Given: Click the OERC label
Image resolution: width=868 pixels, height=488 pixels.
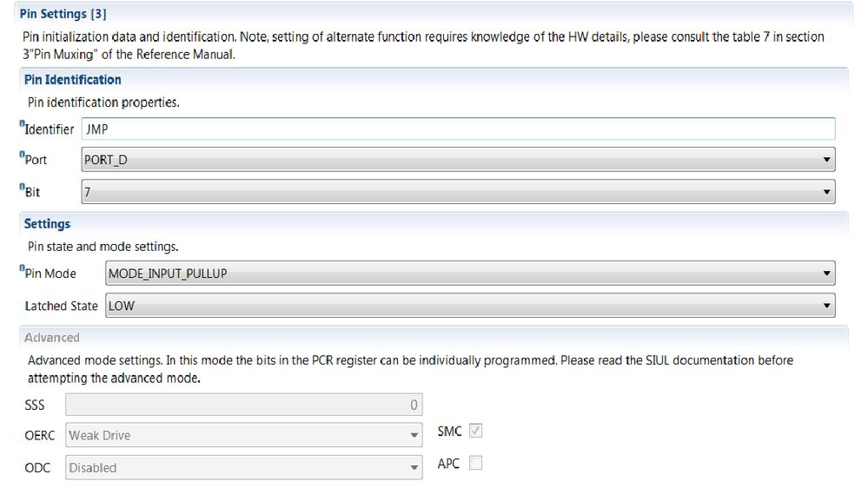Looking at the screenshot, I should [40, 435].
